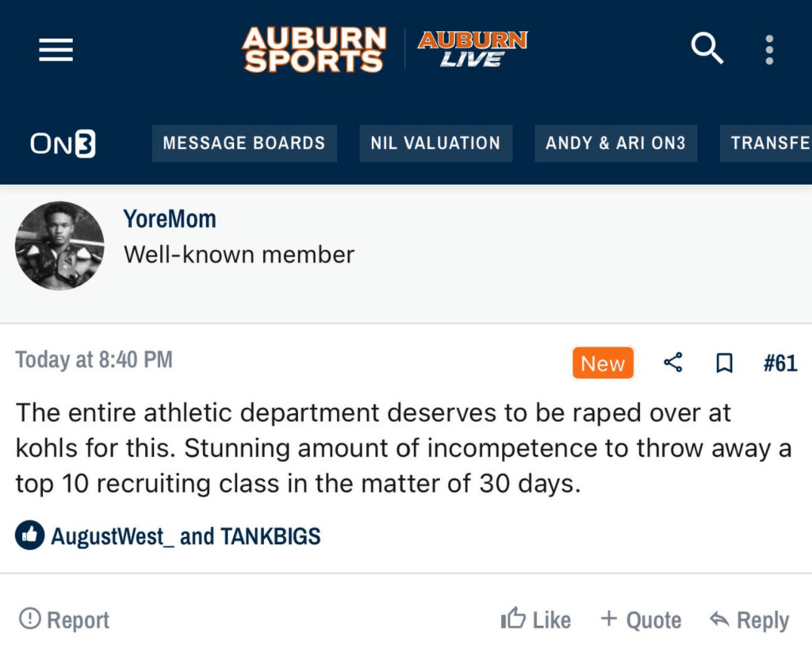Viewport: 812px width, 660px height.
Task: Click the On3 logo
Action: point(63,144)
